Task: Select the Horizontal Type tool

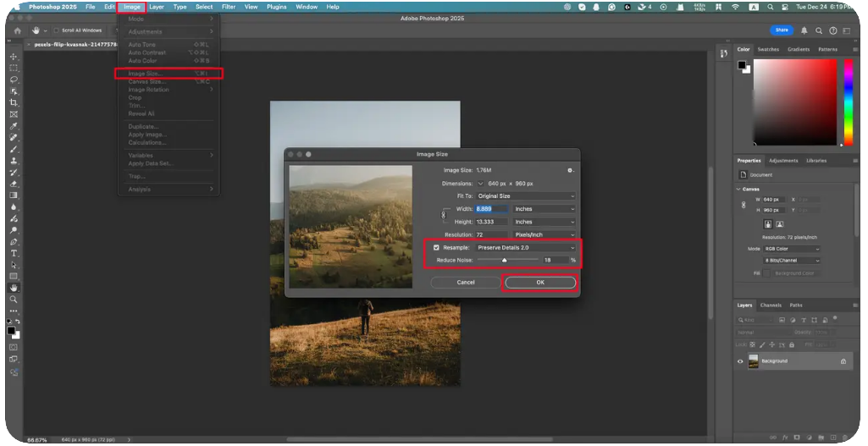Action: tap(14, 253)
